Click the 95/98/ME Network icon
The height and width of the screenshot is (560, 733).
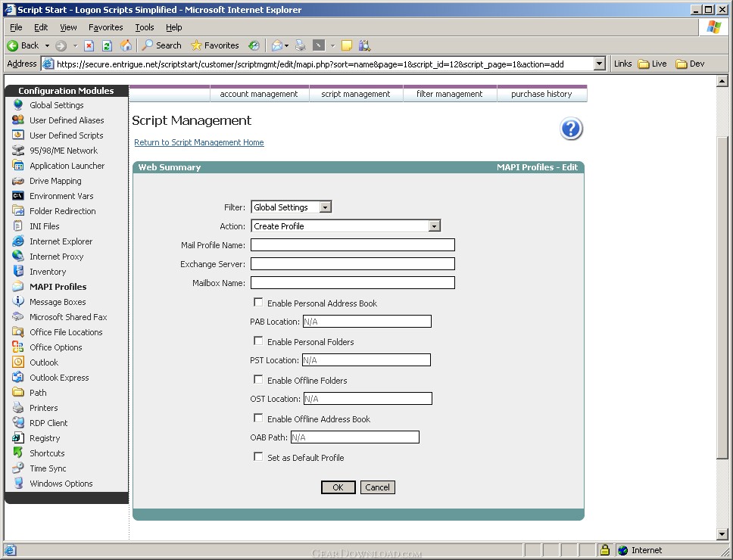17,151
